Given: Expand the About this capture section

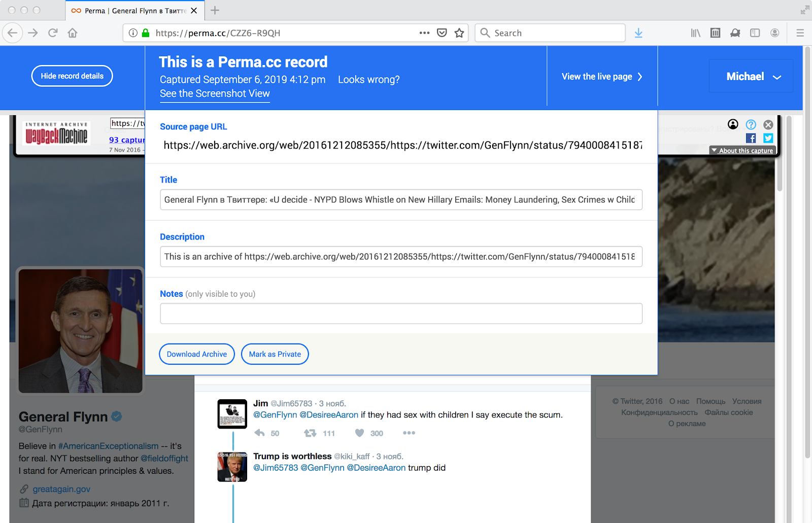Looking at the screenshot, I should [x=742, y=151].
